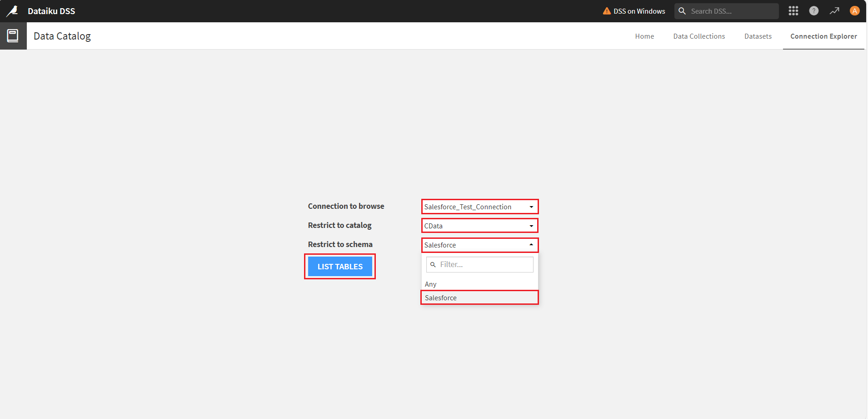Open the help question mark icon
Screen dimensions: 868x419
pos(813,11)
